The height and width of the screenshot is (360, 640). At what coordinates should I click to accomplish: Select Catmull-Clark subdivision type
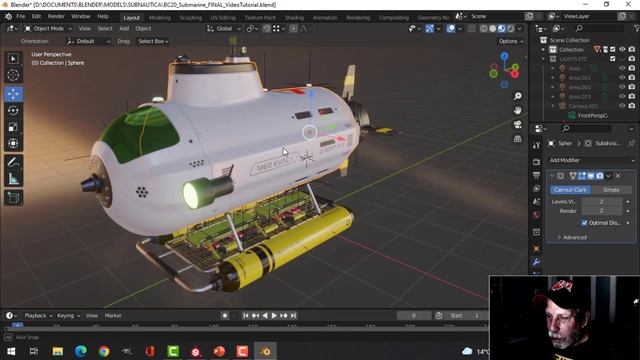[x=570, y=190]
